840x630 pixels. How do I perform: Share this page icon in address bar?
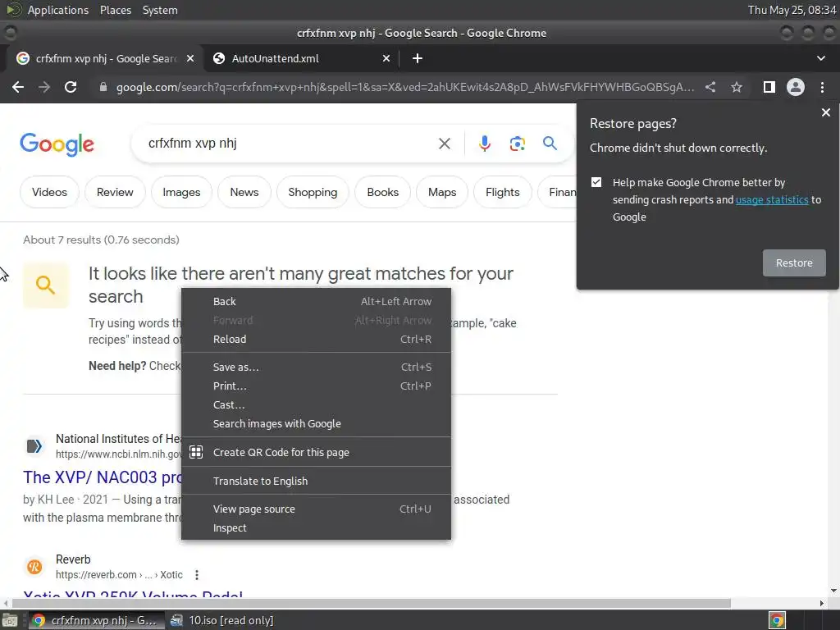point(710,87)
